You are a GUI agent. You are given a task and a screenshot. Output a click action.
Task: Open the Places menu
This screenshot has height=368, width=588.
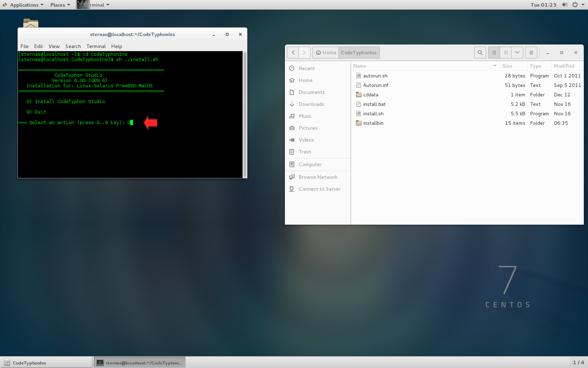[x=60, y=5]
